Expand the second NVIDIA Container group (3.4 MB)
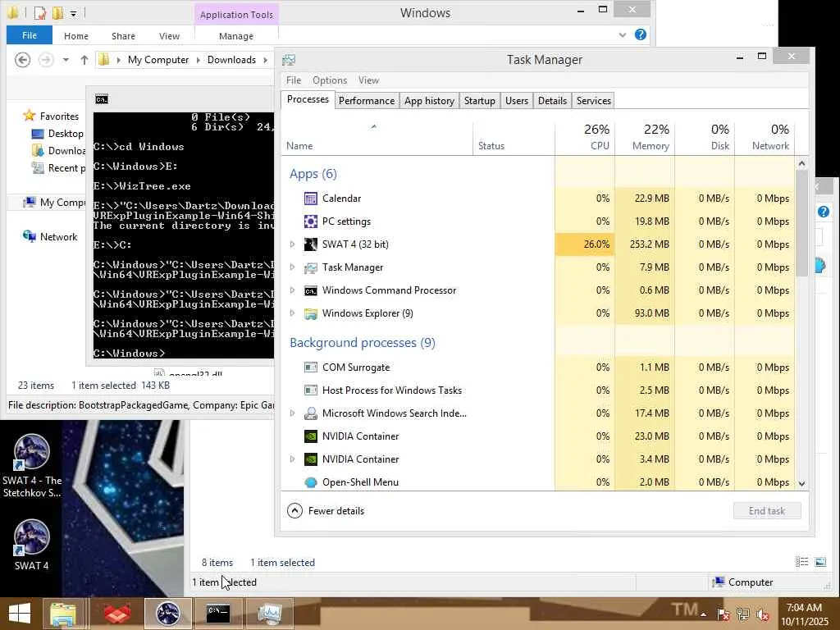The height and width of the screenshot is (630, 840). tap(293, 459)
